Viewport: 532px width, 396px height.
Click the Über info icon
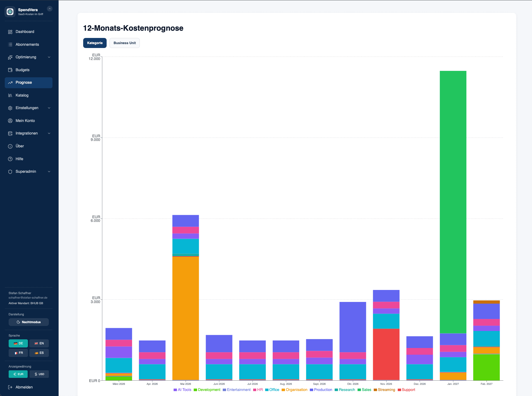(10, 146)
